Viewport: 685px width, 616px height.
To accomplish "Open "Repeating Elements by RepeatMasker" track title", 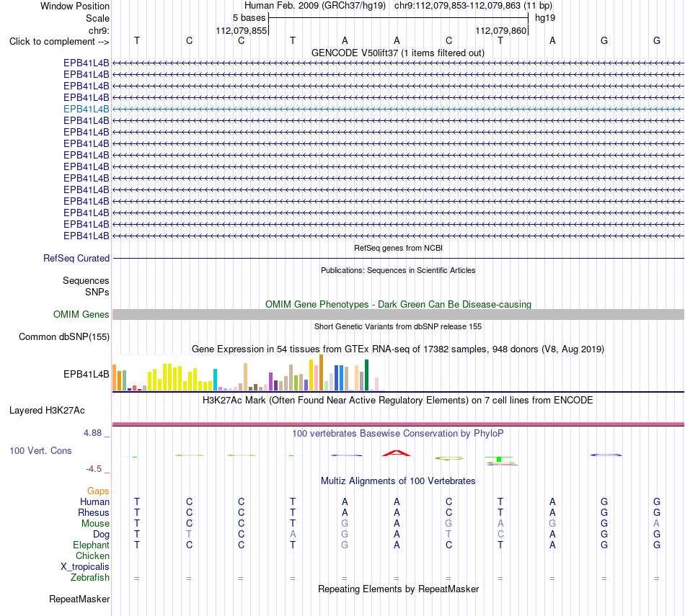I will 398,589.
